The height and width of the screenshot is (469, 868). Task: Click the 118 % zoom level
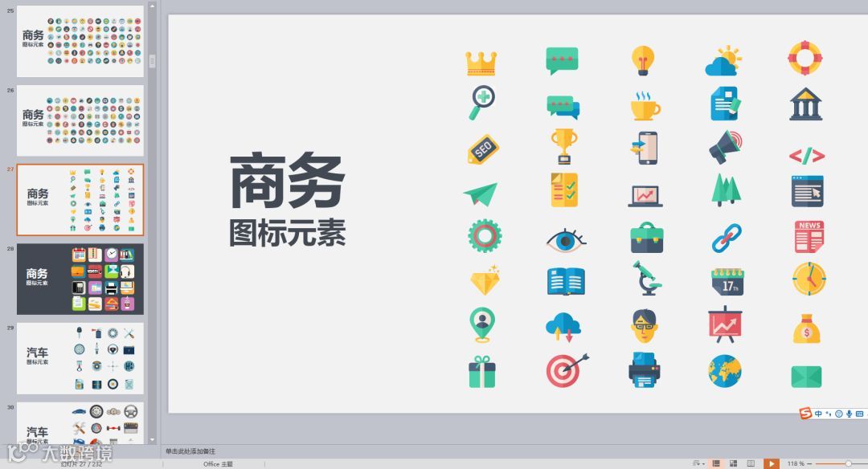pos(796,463)
